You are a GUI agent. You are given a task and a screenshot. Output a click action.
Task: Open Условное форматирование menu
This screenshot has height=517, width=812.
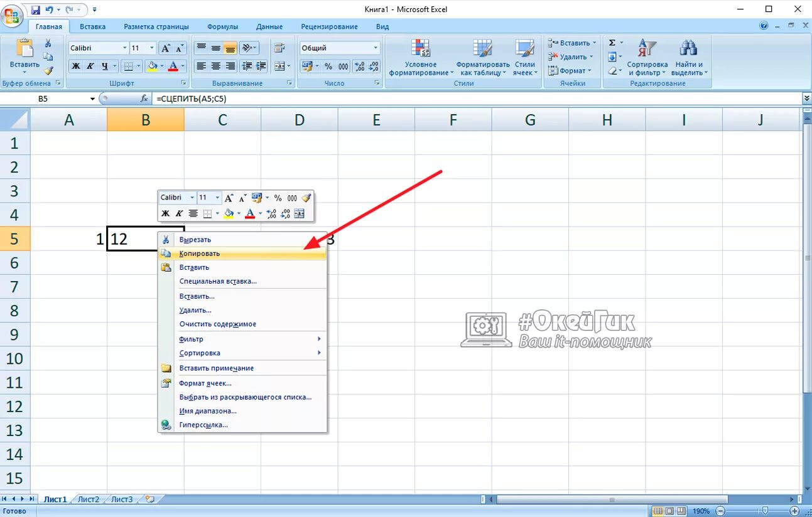pyautogui.click(x=421, y=57)
